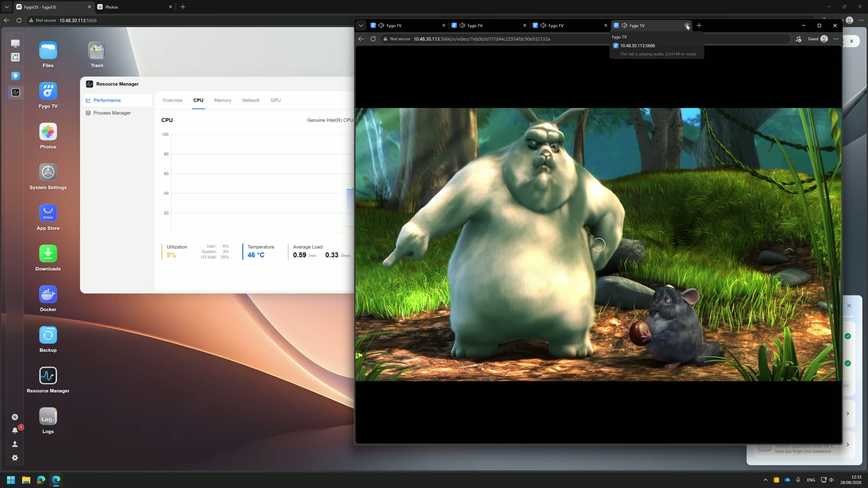The height and width of the screenshot is (488, 868).
Task: Click the desktop monitor icon in FygoOS dock
Action: tap(15, 43)
